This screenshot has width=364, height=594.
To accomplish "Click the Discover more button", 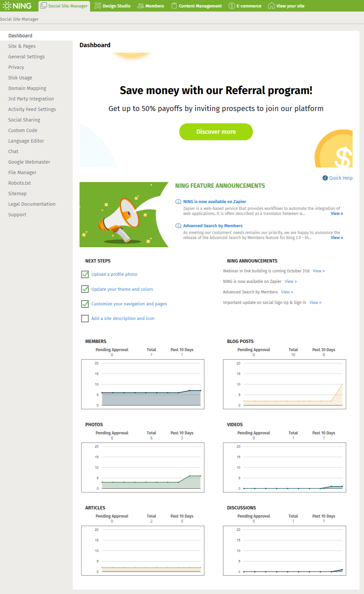I will click(216, 132).
